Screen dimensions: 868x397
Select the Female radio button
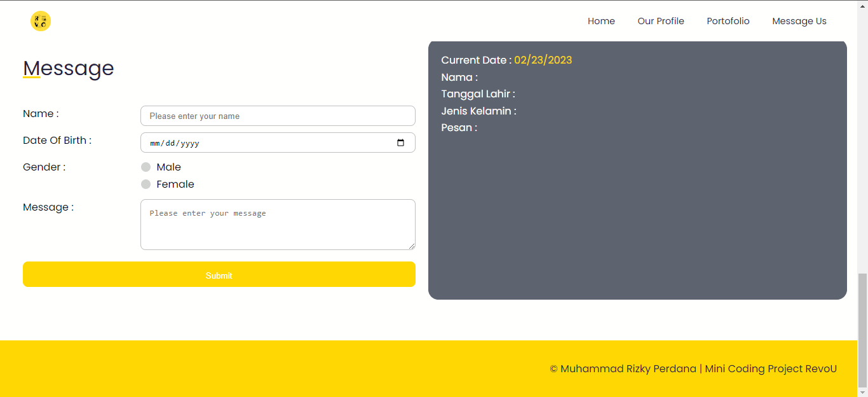click(146, 184)
